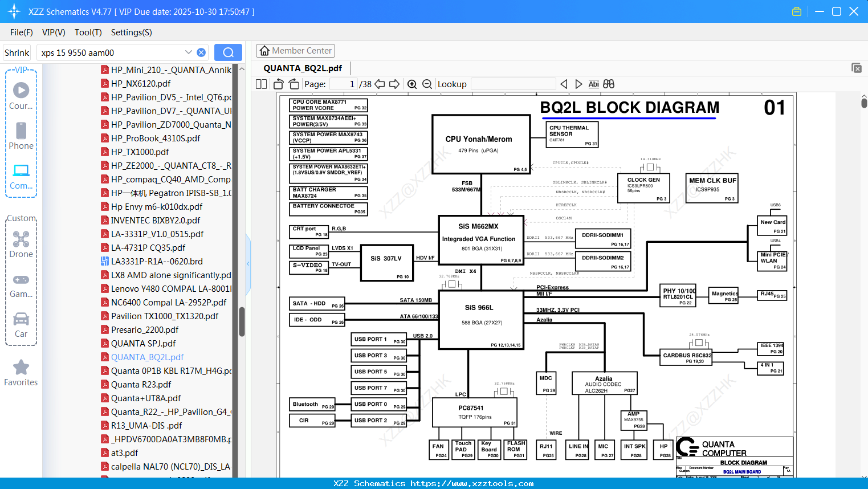
Task: Open the Drone category in sidebar
Action: click(21, 244)
